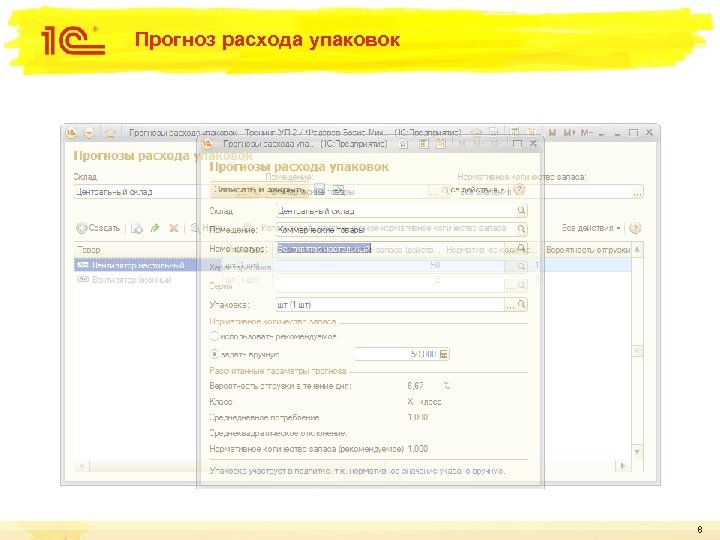Click the save diskette icon in dialog
This screenshot has width=720, height=540.
click(x=320, y=190)
